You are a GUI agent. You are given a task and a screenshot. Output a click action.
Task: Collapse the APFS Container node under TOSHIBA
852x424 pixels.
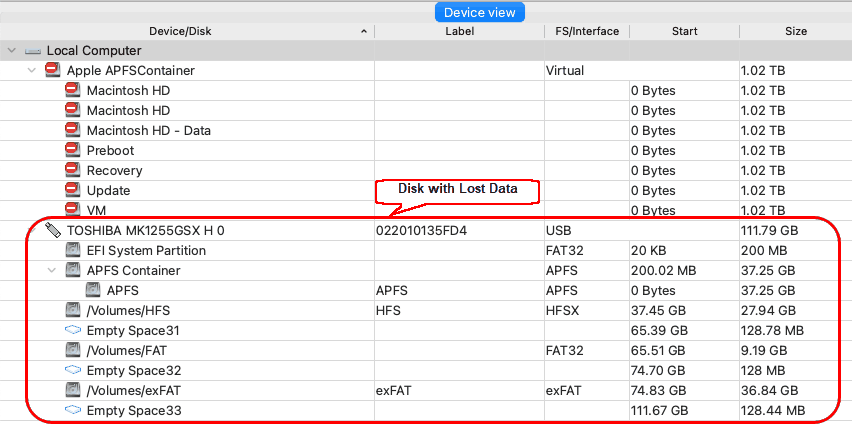pos(52,270)
